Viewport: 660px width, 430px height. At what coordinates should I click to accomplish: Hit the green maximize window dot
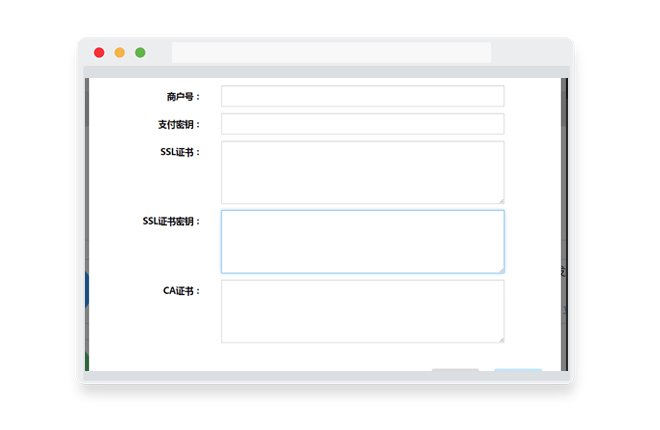coord(140,53)
